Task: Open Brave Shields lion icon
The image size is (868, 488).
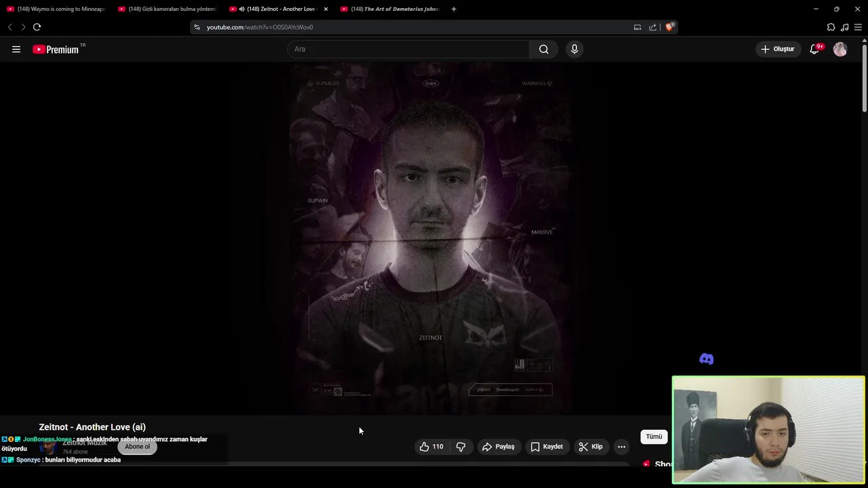Action: pos(669,27)
